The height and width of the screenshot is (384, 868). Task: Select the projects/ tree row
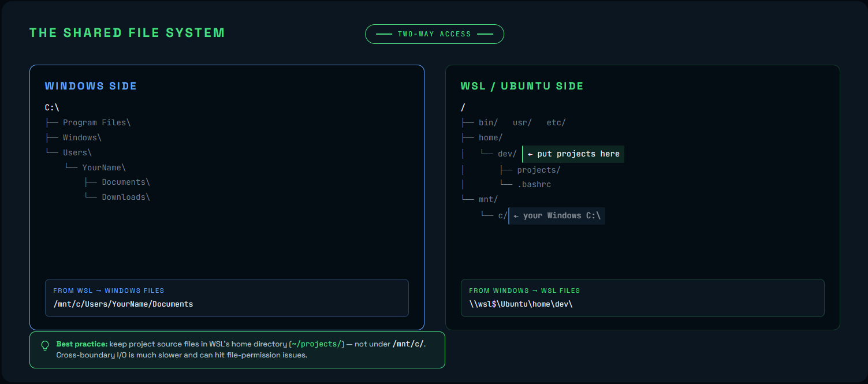click(x=530, y=170)
